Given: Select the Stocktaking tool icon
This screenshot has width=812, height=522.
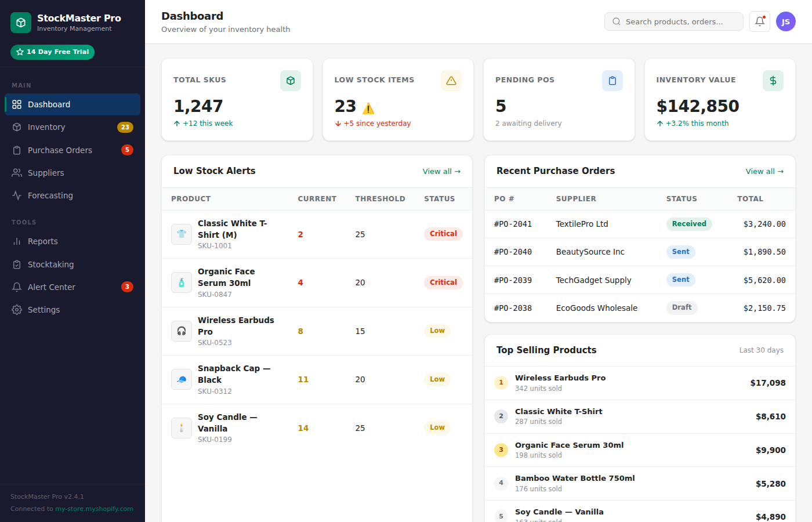Looking at the screenshot, I should (x=17, y=264).
